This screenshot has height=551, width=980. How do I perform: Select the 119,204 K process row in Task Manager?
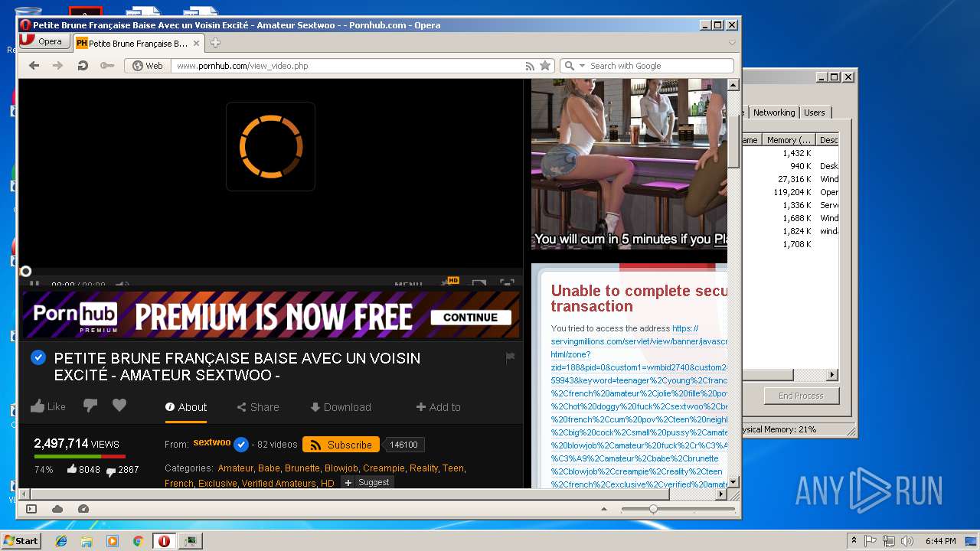[x=790, y=192]
